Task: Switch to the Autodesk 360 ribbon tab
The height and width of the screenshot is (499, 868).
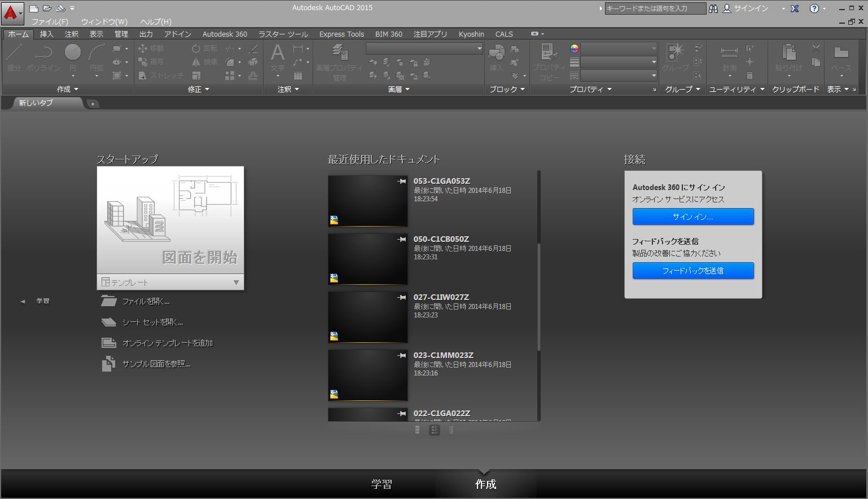Action: pos(225,34)
